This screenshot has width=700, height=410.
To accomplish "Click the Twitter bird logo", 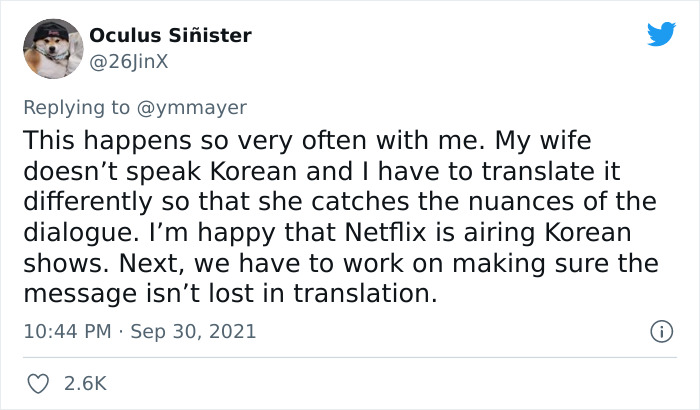I will tap(661, 35).
